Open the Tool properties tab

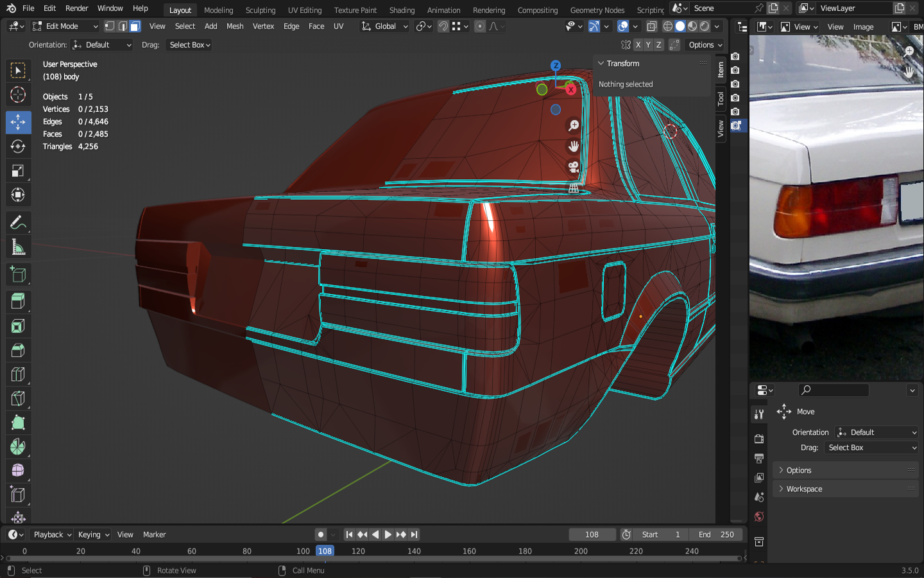[759, 414]
